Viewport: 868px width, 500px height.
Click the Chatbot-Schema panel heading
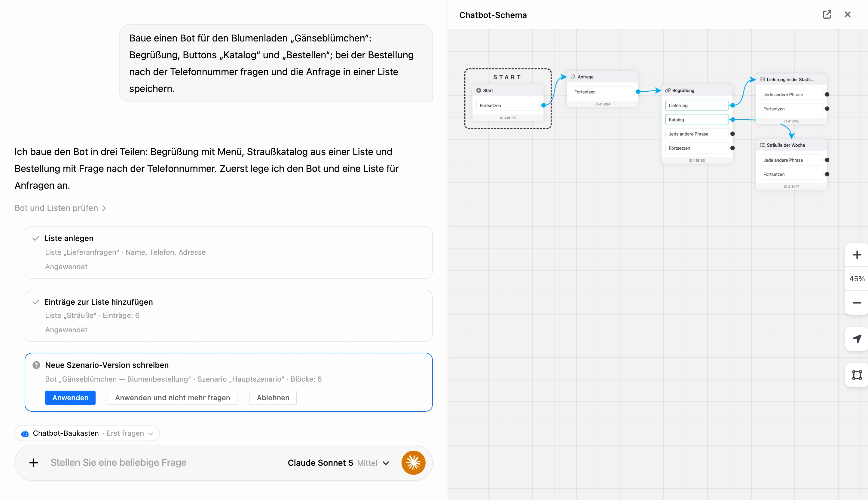click(x=493, y=15)
